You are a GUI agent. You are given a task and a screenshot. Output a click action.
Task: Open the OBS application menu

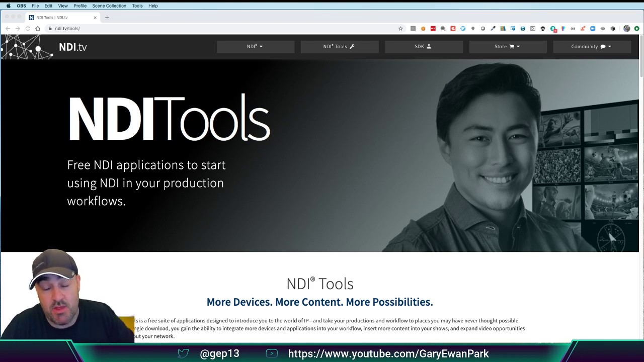[22, 6]
